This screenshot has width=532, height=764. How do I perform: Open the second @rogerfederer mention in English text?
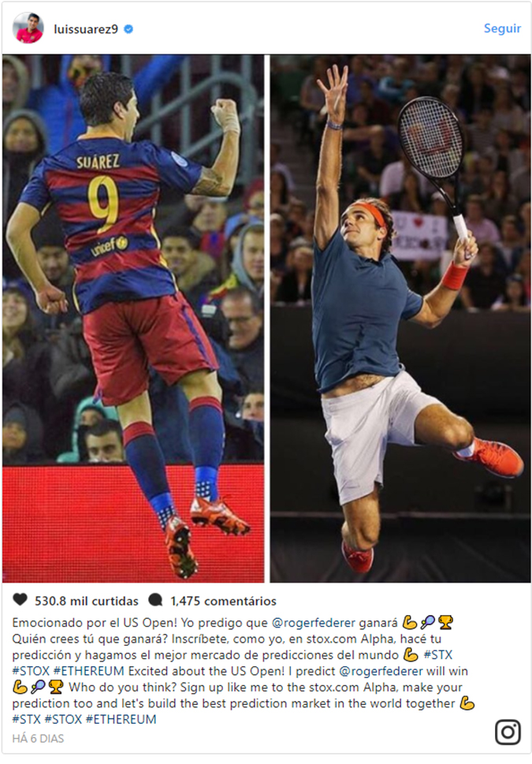pos(381,671)
